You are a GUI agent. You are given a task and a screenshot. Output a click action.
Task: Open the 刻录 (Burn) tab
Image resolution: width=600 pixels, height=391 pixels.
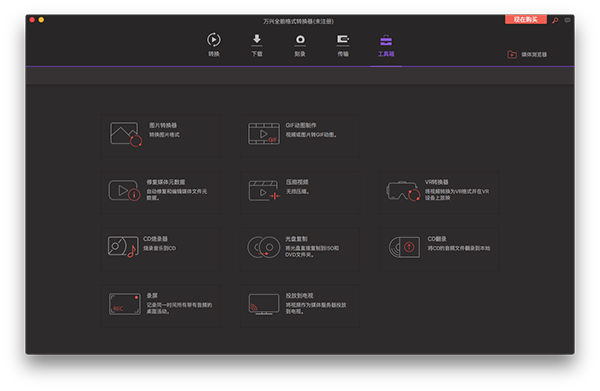pos(300,45)
